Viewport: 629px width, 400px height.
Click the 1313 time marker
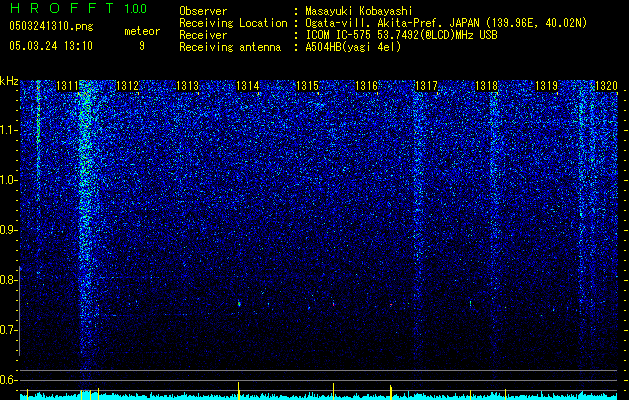187,86
